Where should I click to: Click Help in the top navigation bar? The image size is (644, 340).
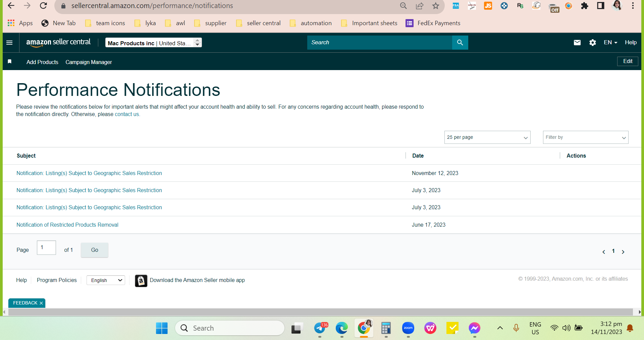[x=631, y=43]
